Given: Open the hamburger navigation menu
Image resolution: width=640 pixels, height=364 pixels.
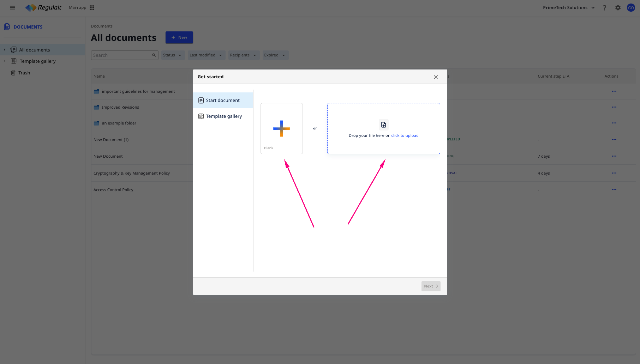Looking at the screenshot, I should [x=13, y=8].
